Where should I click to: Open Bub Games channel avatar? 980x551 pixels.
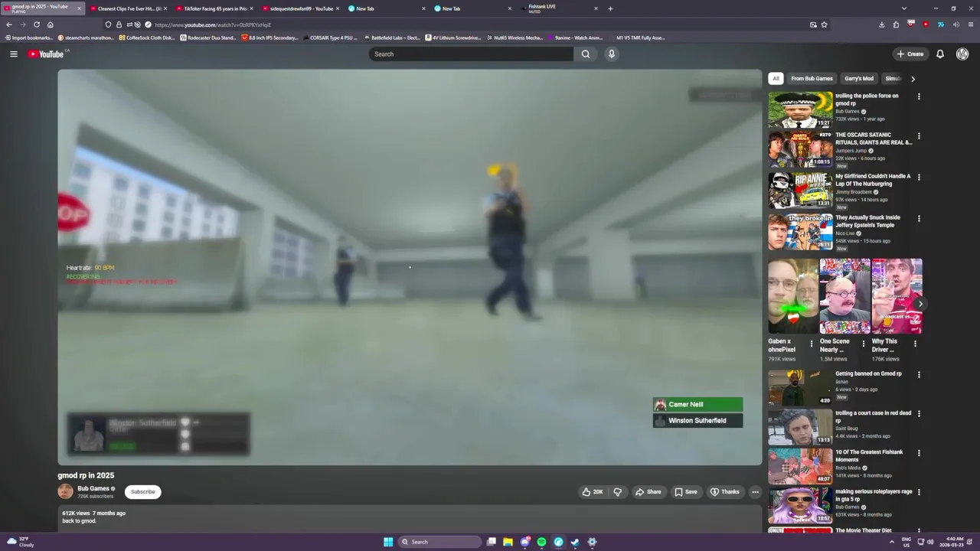[x=65, y=491]
